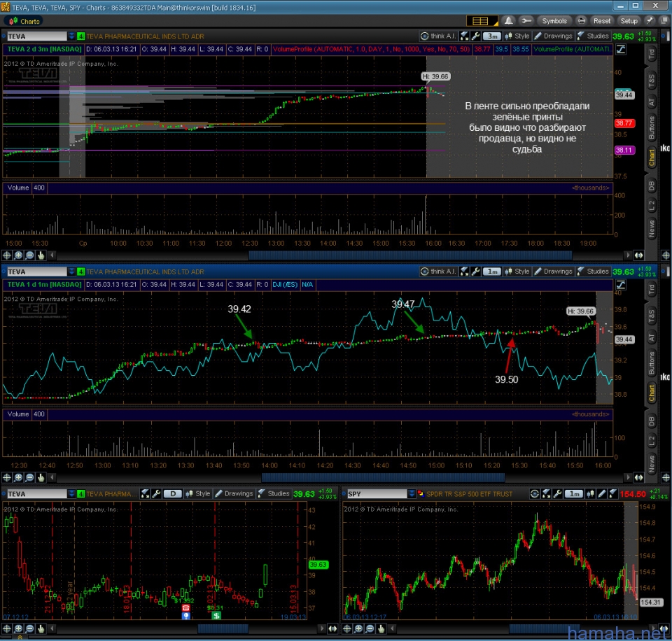Open the pencil Drawings icon on the SPY chart
The image size is (672, 641).
coord(602,493)
